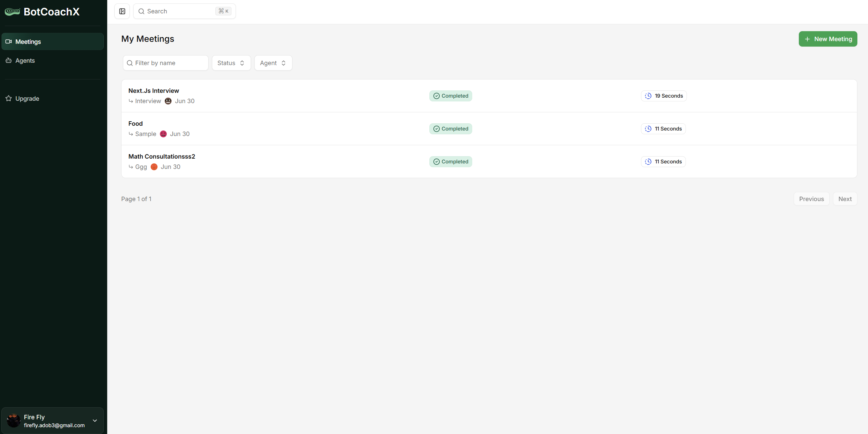
Task: Click 11 Seconds badge on Food row
Action: point(663,129)
